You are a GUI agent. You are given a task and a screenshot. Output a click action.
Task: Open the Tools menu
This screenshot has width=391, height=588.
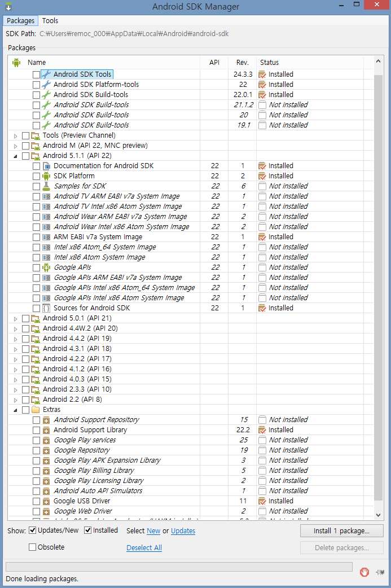(x=50, y=21)
